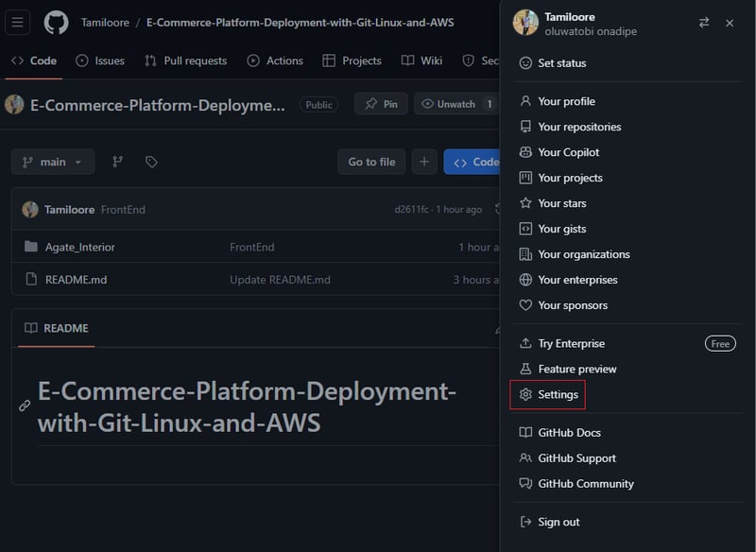Open Settings from the user menu

(x=558, y=394)
